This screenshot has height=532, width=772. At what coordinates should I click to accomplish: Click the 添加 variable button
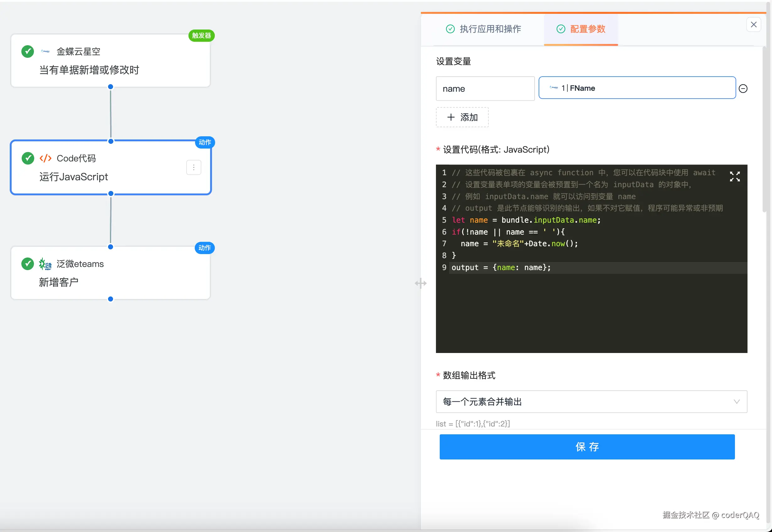tap(462, 117)
